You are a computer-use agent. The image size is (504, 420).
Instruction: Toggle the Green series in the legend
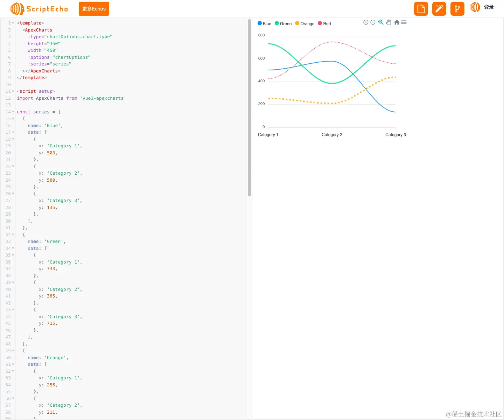283,23
